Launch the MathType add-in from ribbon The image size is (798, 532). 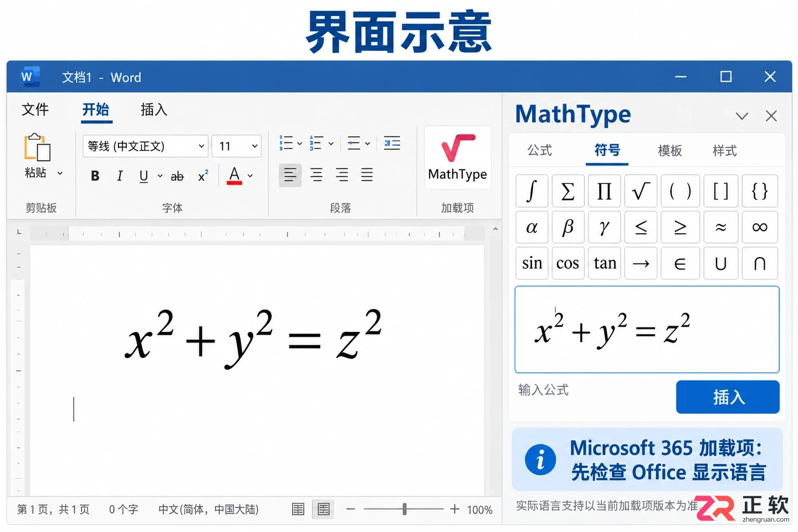pyautogui.click(x=458, y=158)
